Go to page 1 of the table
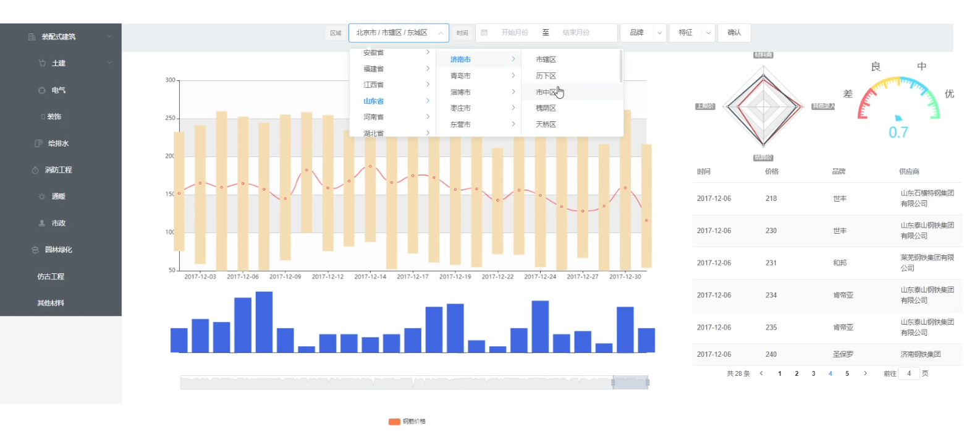Image resolution: width=980 pixels, height=447 pixels. (x=780, y=373)
